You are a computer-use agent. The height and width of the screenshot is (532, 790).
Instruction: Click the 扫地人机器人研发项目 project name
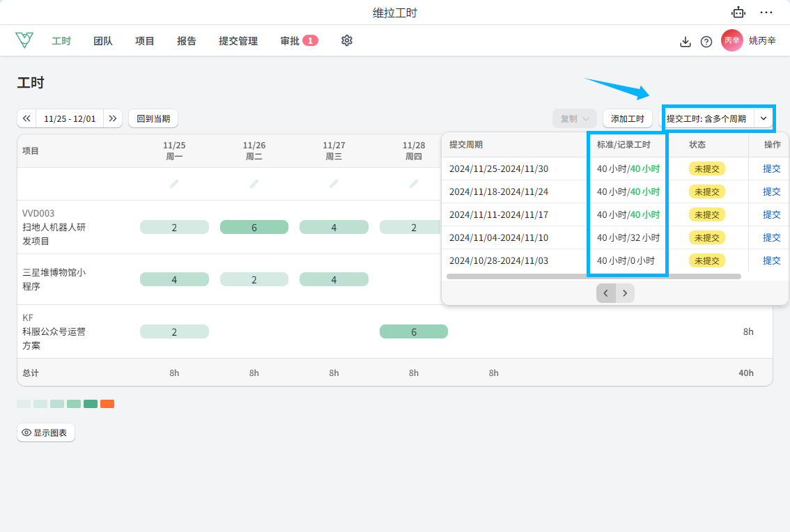54,234
